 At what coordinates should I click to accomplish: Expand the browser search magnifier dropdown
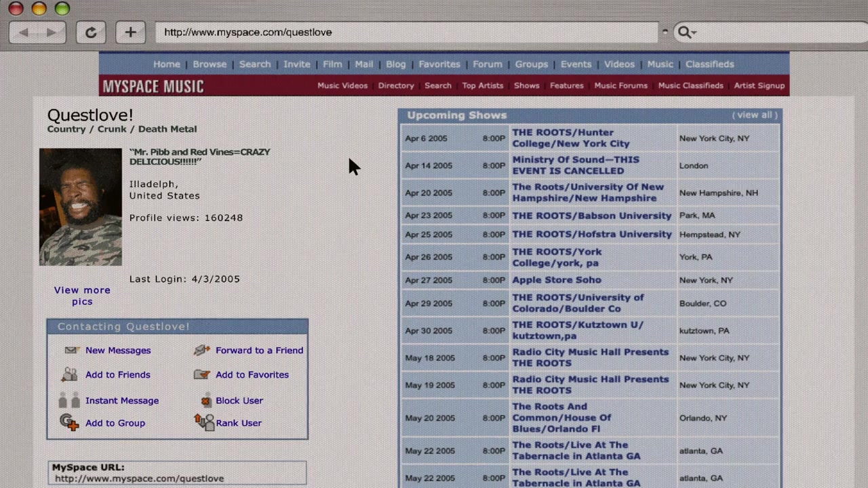tap(686, 33)
